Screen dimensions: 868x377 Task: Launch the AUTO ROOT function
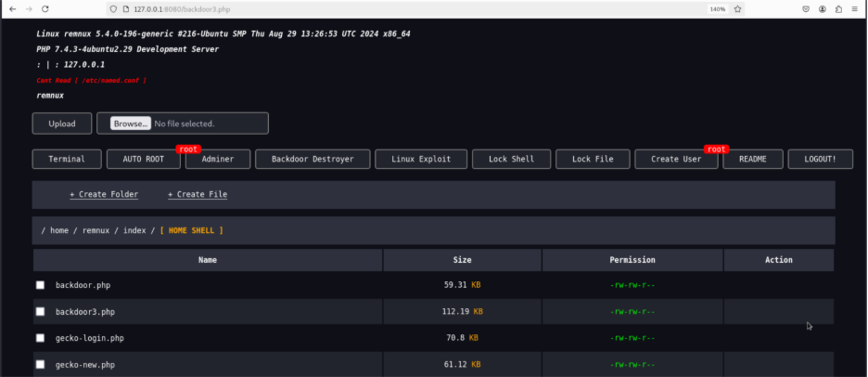click(144, 159)
